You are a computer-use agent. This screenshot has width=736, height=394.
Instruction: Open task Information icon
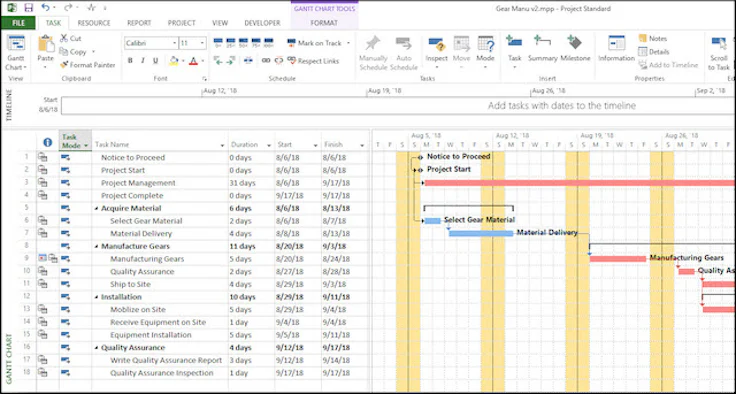tap(616, 43)
